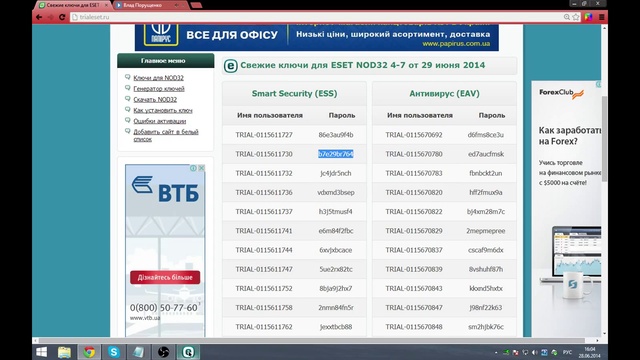
Task: Click the 'Главное меню' header
Action: pyautogui.click(x=165, y=60)
